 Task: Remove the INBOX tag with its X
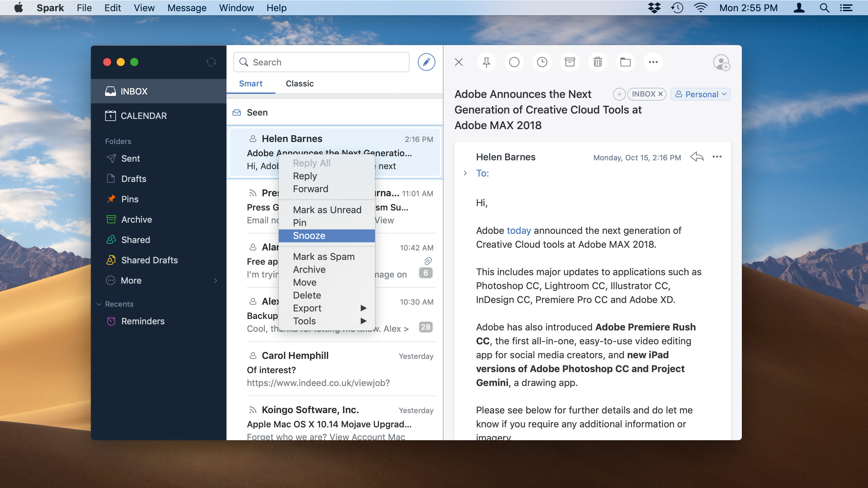pos(660,94)
